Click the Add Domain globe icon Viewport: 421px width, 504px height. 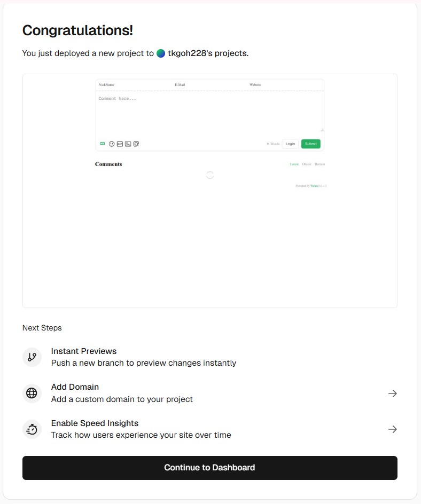click(x=32, y=393)
